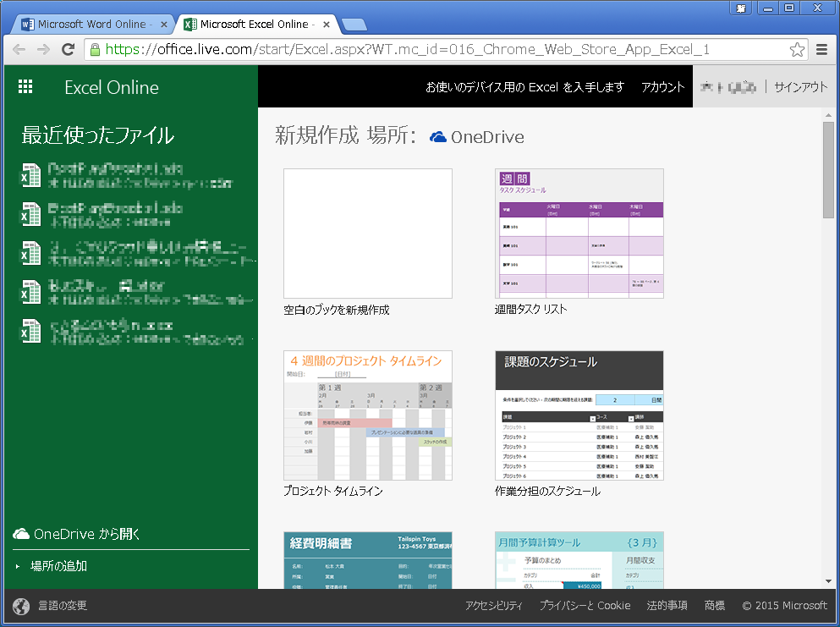This screenshot has height=627, width=840.
Task: Open the first recent Excel file icon
Action: click(x=30, y=175)
